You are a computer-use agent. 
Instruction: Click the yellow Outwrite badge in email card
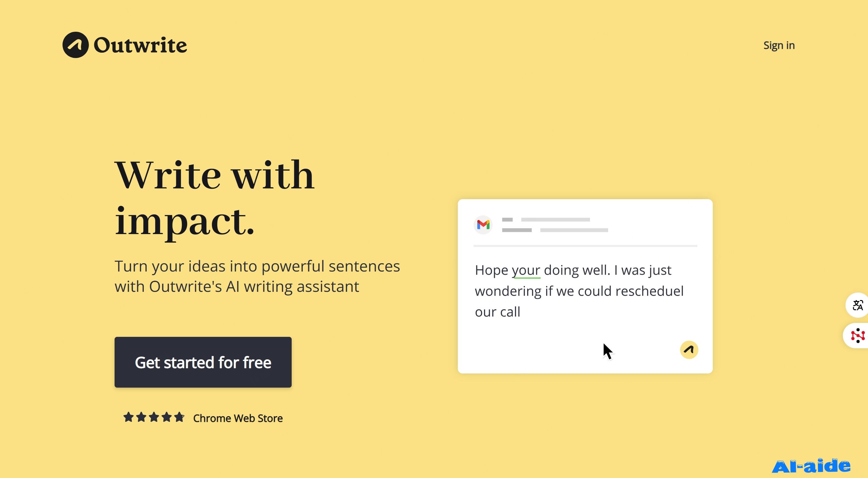[689, 350]
